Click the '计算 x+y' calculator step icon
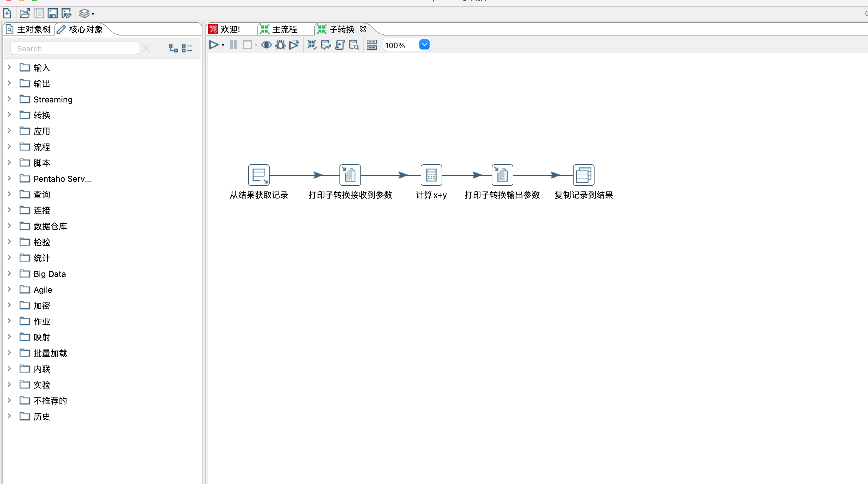 431,175
